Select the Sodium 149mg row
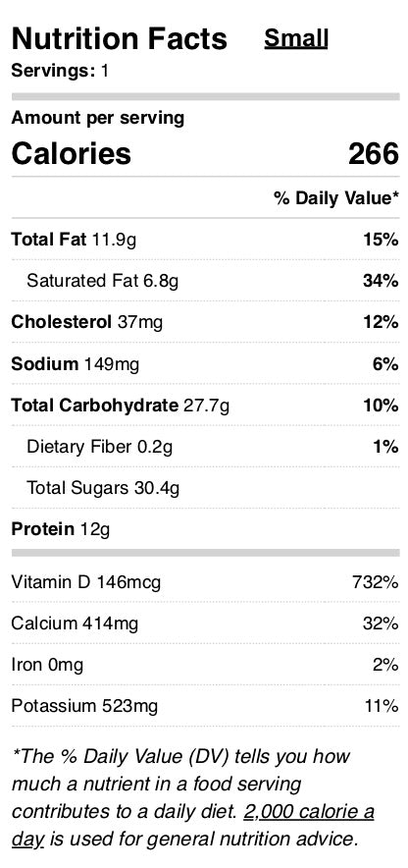Screen dimensions: 408x868 click(x=205, y=363)
